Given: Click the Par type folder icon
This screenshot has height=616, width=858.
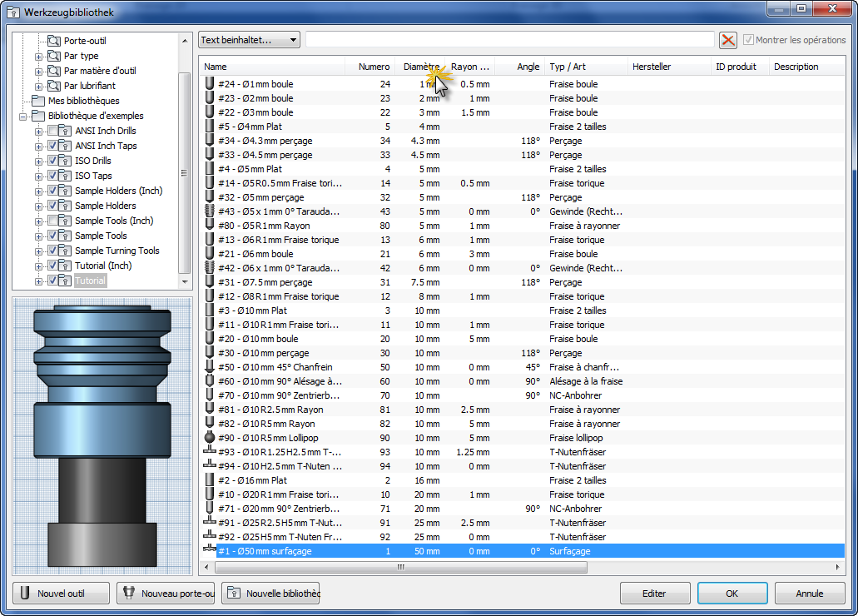Looking at the screenshot, I should click(x=53, y=55).
